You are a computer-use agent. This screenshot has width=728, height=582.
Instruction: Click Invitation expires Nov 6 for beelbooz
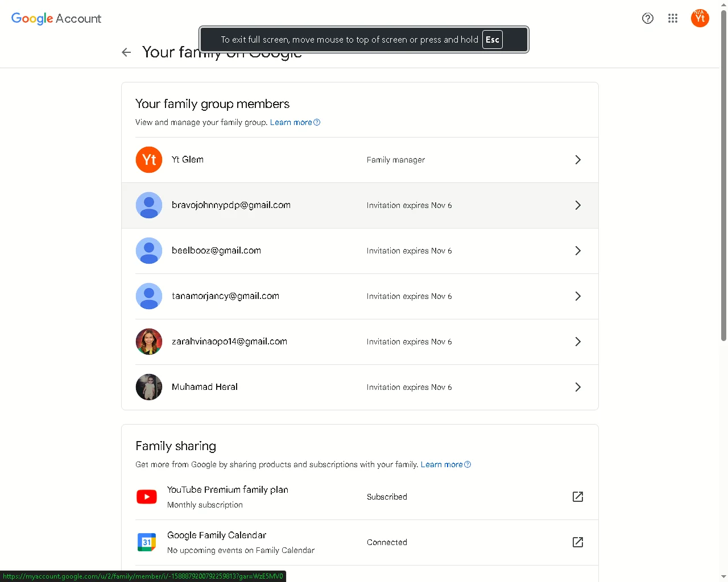pyautogui.click(x=409, y=251)
